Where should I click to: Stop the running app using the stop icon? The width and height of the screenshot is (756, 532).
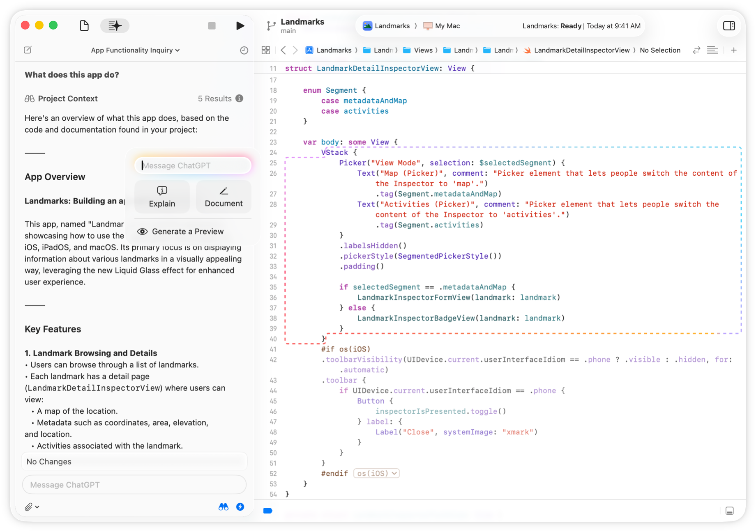[x=212, y=25]
